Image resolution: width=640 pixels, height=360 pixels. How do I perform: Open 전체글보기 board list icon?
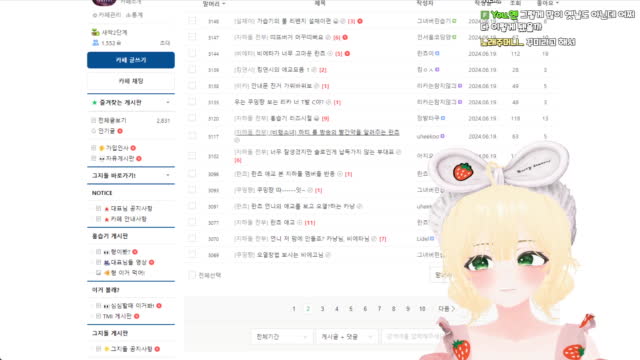click(x=93, y=120)
